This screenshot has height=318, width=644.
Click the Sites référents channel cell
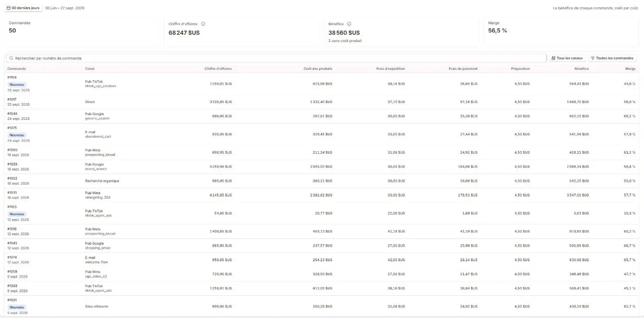point(97,306)
